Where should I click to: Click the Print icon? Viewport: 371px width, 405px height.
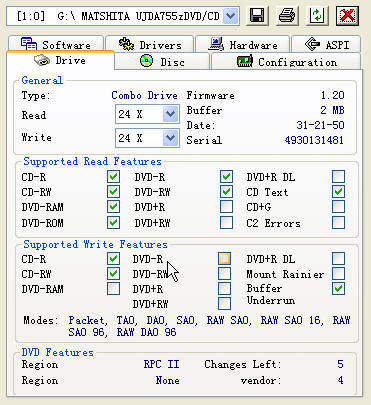tap(287, 15)
